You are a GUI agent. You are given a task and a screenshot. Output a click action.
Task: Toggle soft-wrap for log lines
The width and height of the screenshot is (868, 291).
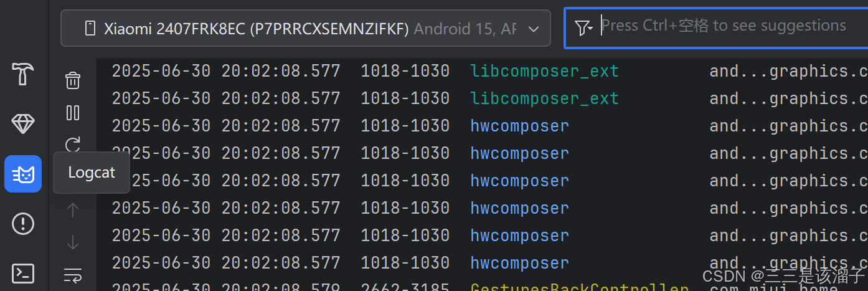coord(73,275)
